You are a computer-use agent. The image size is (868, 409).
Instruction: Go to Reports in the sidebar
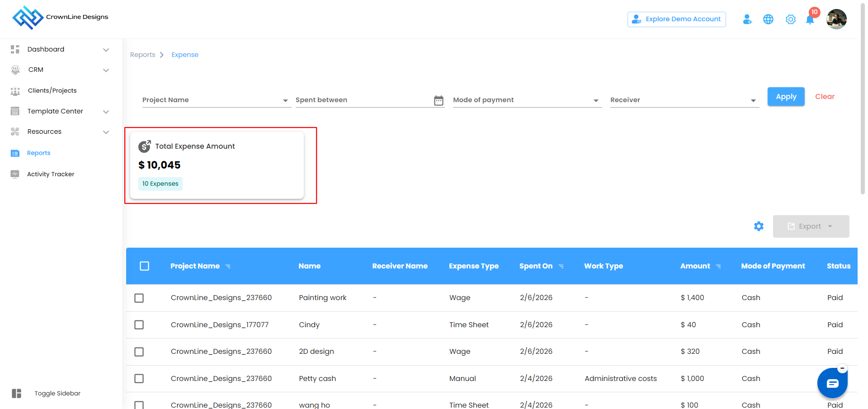coord(38,153)
